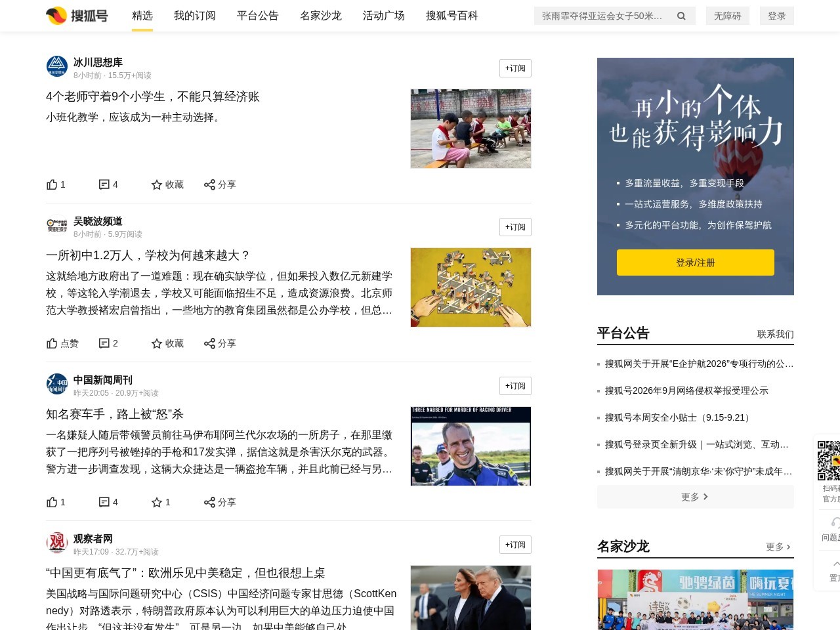
Task: Open 名家沙龙 tab
Action: point(321,16)
